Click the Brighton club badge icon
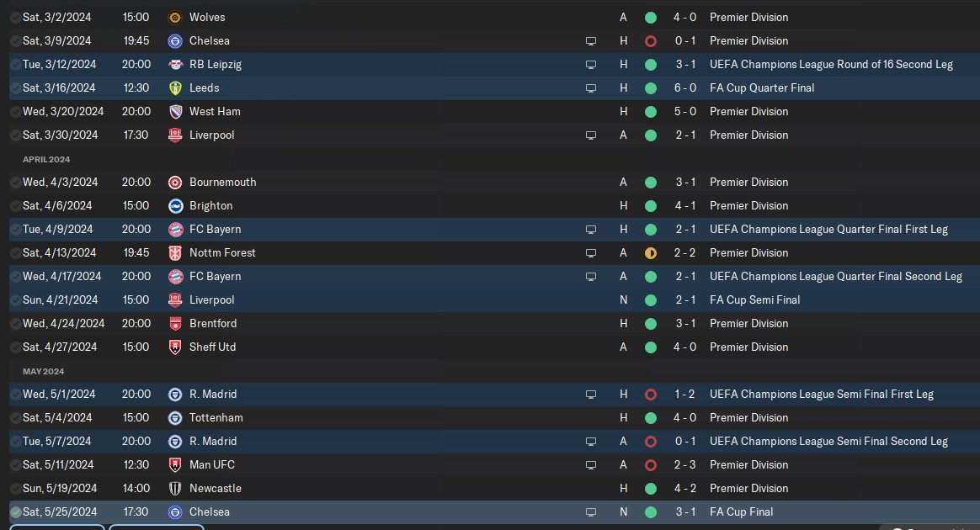This screenshot has width=980, height=530. pos(175,205)
